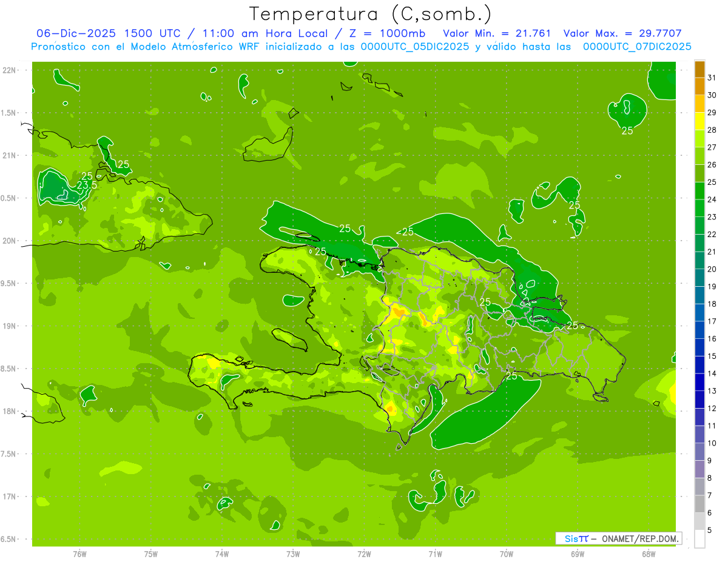Click the "76W" longitude label
This screenshot has width=728, height=562.
pos(79,554)
